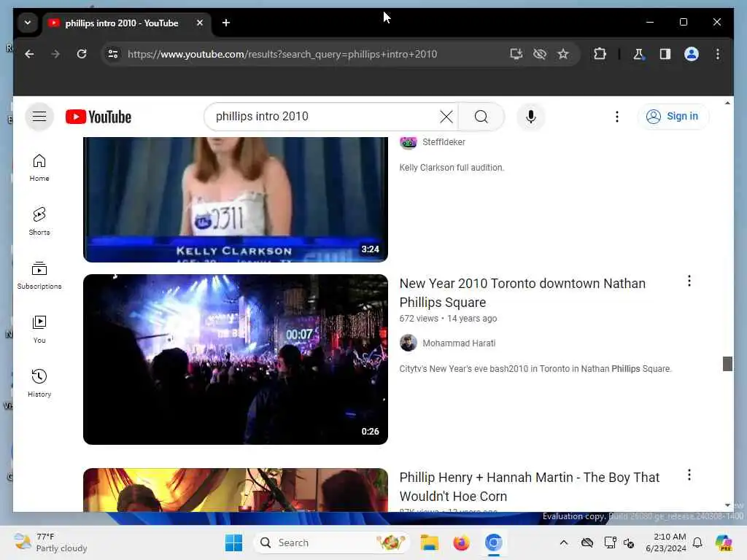Show hidden system tray icons
747x560 pixels.
click(x=563, y=542)
